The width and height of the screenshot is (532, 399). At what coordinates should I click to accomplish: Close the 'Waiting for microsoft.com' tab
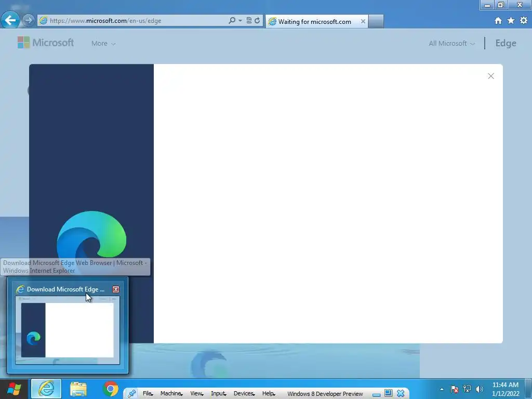pyautogui.click(x=363, y=21)
